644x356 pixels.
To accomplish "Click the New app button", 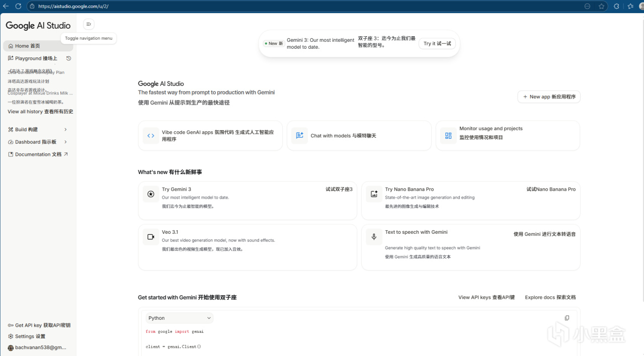I will pos(549,97).
